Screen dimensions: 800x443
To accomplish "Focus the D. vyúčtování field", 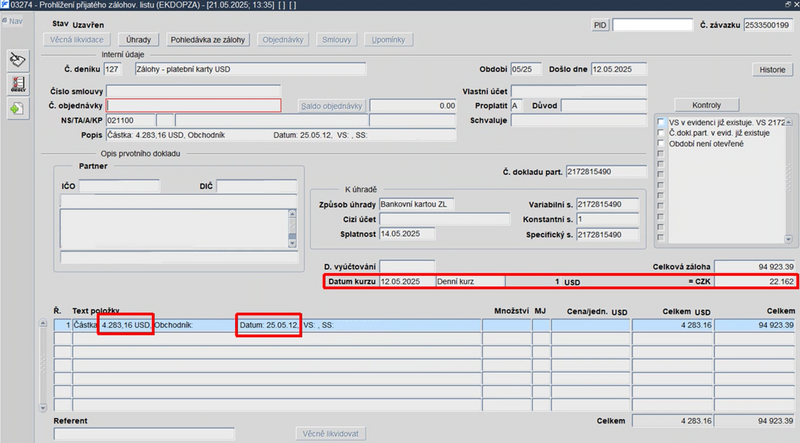I will 407,266.
